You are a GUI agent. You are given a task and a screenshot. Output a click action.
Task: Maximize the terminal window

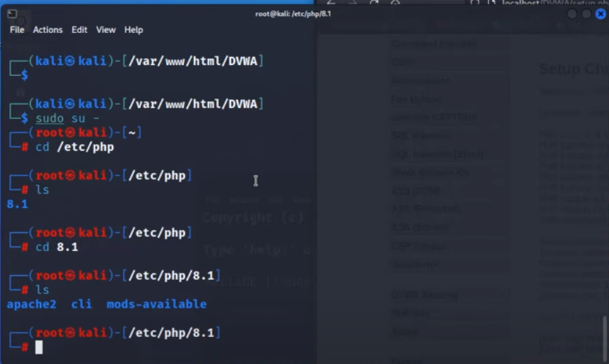pyautogui.click(x=586, y=14)
